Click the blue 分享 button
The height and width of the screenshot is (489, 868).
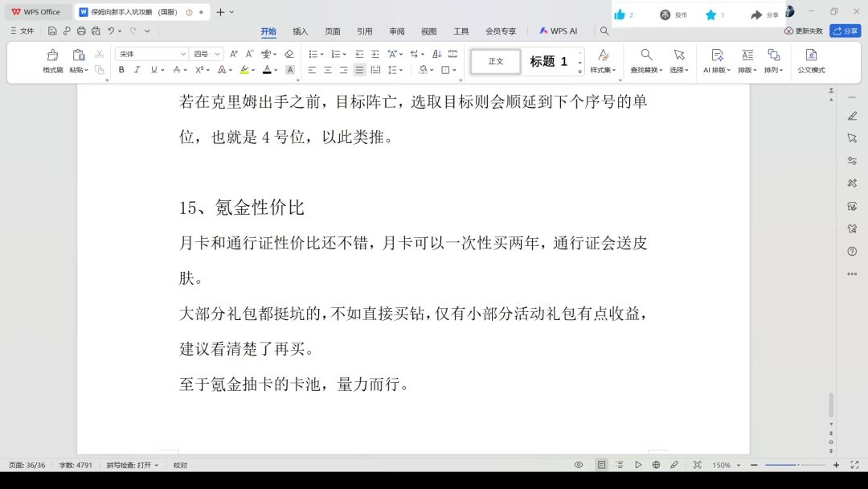pyautogui.click(x=845, y=31)
